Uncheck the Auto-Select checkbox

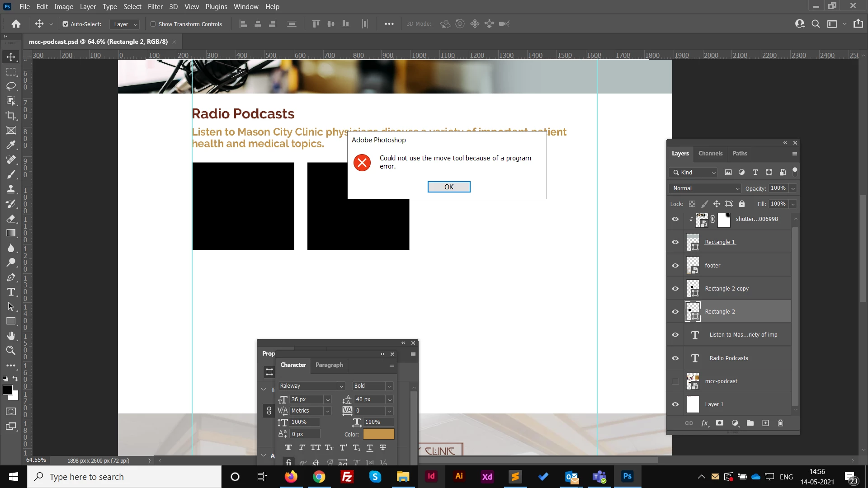pyautogui.click(x=66, y=24)
